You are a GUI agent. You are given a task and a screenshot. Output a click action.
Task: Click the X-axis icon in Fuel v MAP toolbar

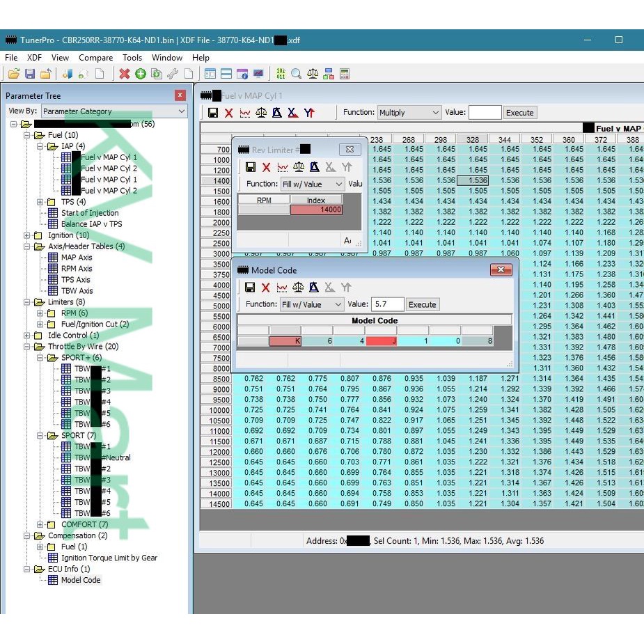point(293,113)
